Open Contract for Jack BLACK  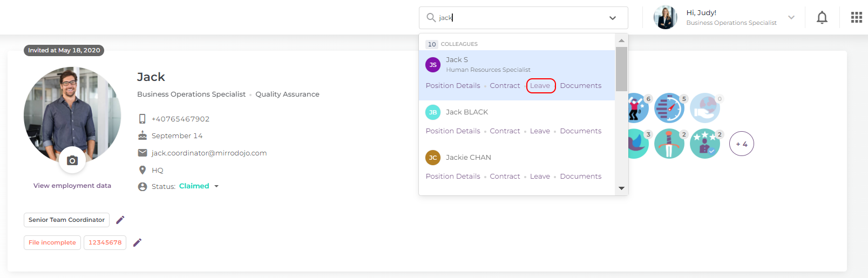point(505,131)
